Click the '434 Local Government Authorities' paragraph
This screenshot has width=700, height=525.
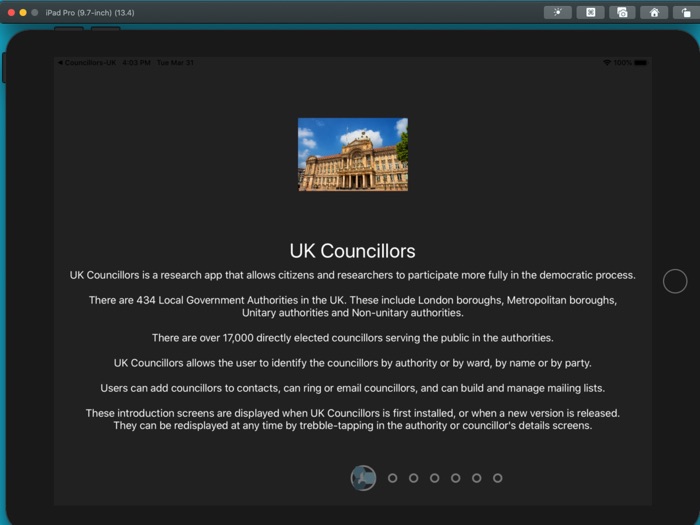[353, 306]
